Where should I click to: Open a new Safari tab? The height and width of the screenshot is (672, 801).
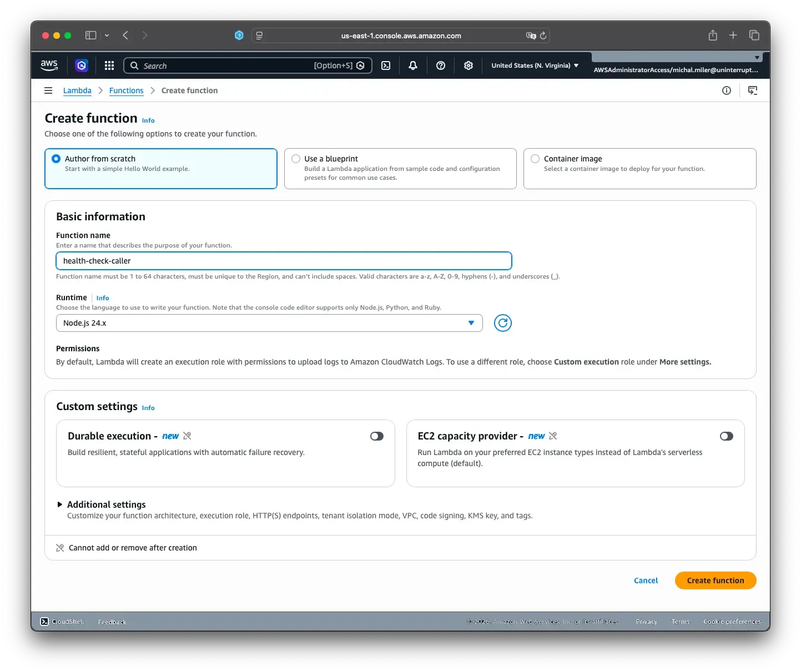click(x=733, y=36)
